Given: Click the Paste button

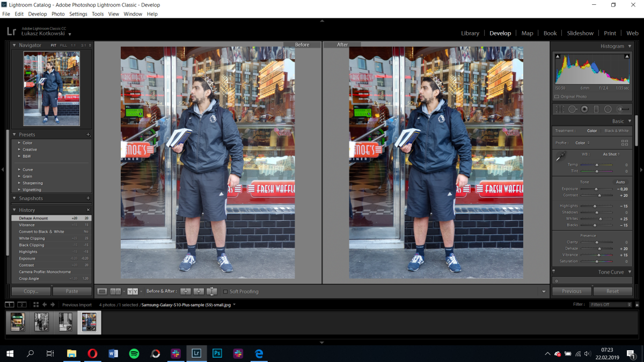Looking at the screenshot, I should (x=72, y=291).
